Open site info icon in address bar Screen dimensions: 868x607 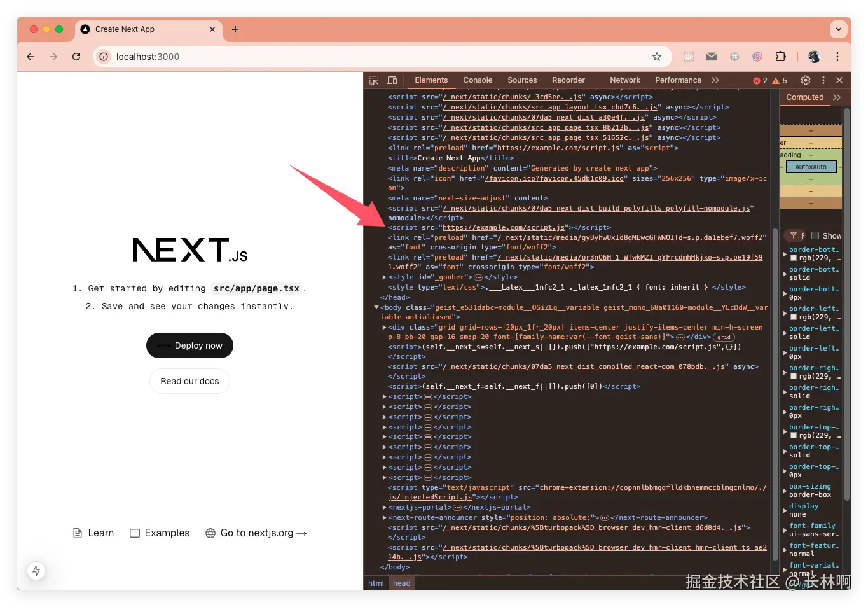point(104,57)
